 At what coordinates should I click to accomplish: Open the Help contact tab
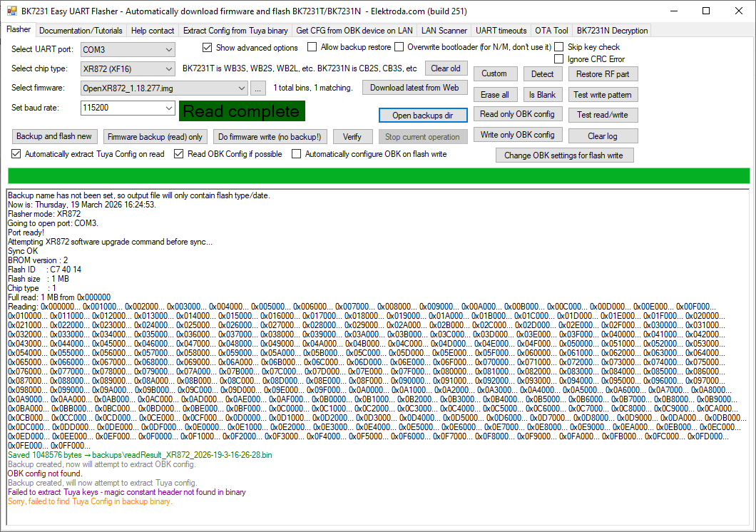[153, 31]
